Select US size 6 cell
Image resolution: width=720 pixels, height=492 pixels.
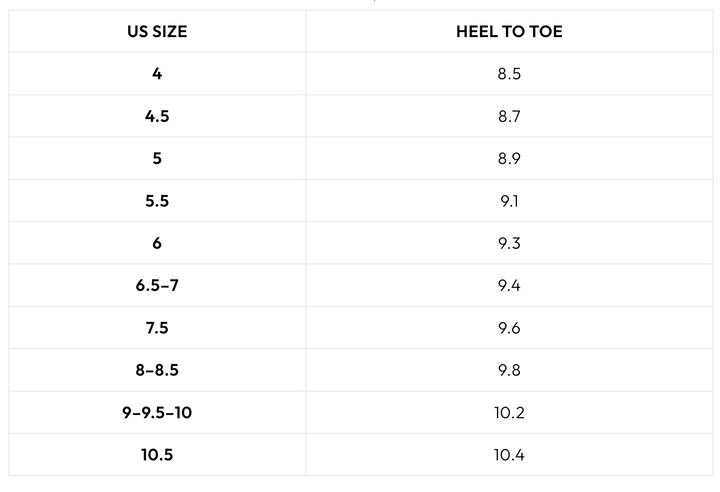click(x=157, y=243)
